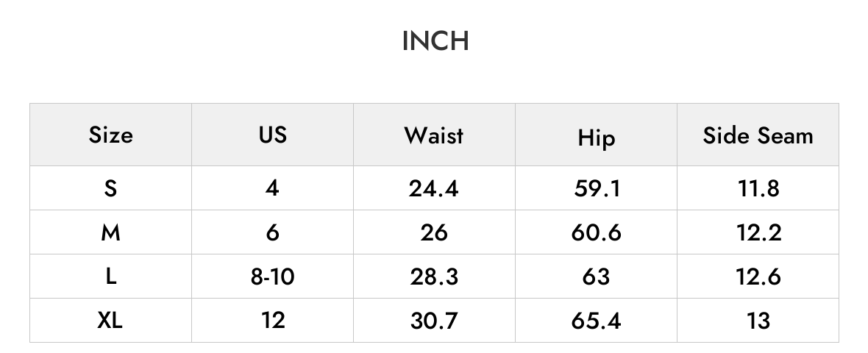Select the US size 12 cell
This screenshot has height=353, width=868.
(x=273, y=321)
